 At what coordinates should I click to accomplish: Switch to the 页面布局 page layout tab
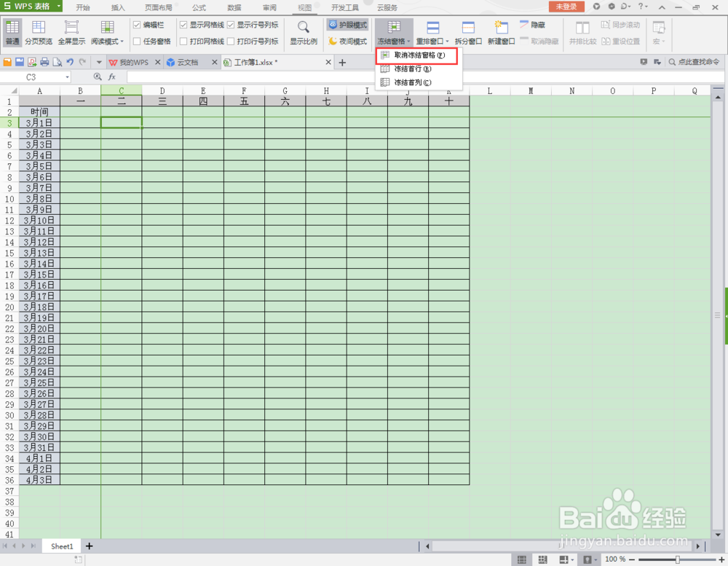pos(158,7)
